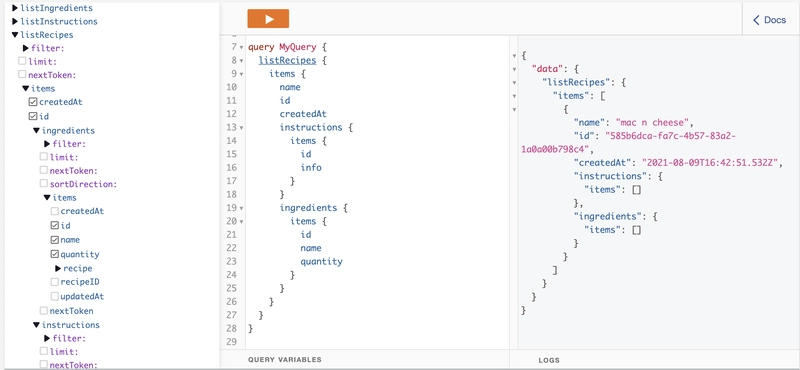Collapse the instructions node in explorer tree
Viewport: 800px width, 370px height.
click(x=36, y=325)
